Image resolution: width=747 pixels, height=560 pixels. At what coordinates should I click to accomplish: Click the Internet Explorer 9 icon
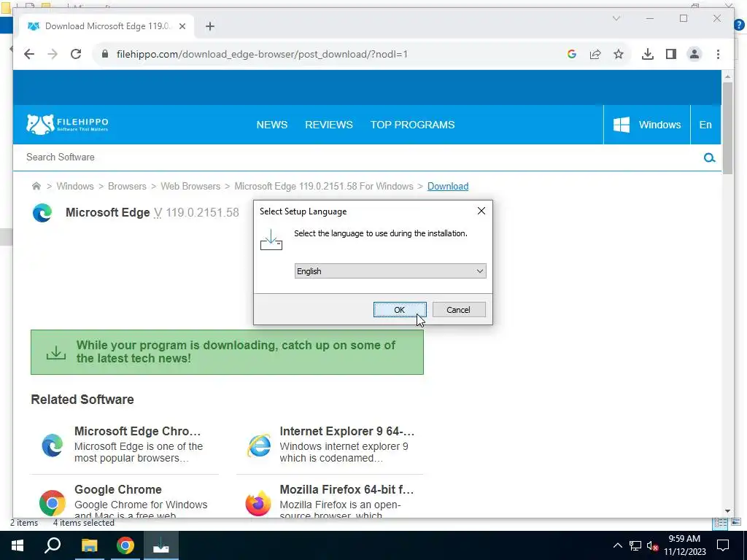(259, 446)
